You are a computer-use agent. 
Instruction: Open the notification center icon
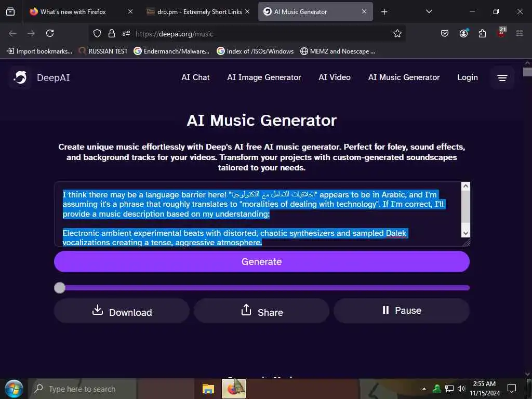point(512,388)
